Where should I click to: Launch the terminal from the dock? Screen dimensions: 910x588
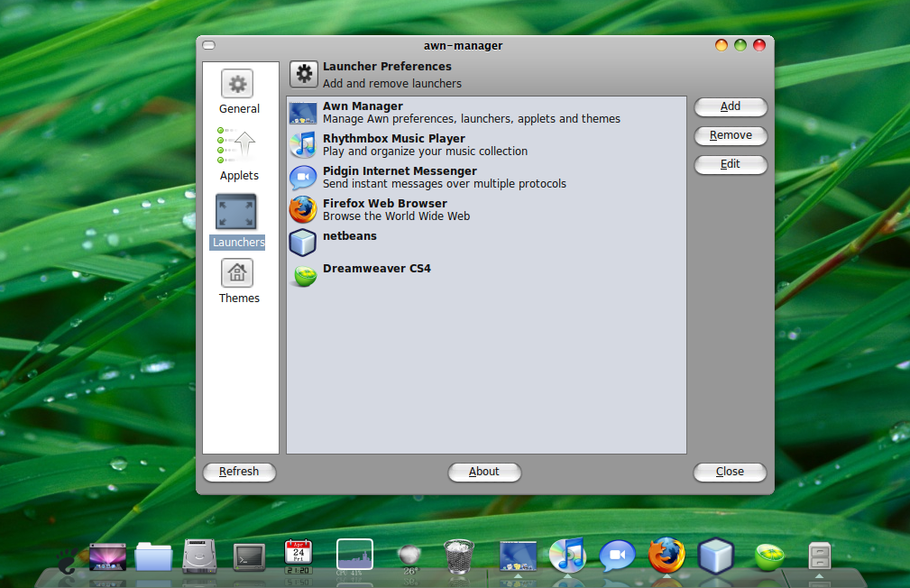(x=249, y=558)
